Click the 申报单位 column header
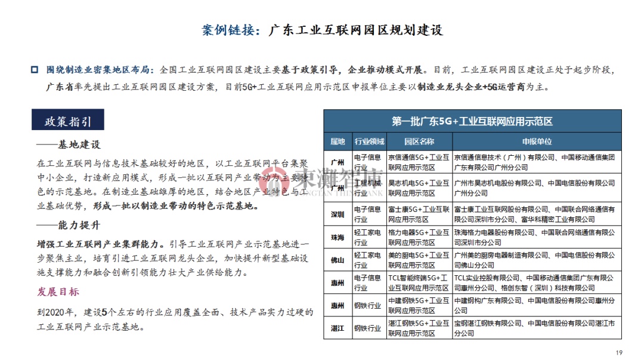 (537, 142)
